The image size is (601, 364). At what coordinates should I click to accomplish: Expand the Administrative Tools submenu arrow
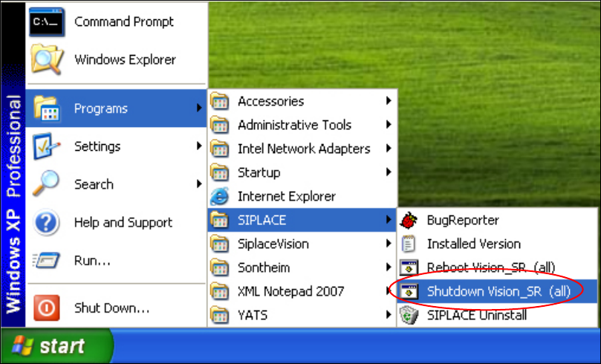click(389, 125)
